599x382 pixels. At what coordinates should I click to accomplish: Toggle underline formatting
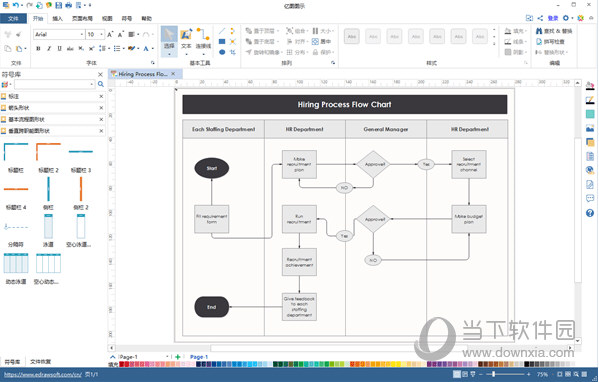point(60,49)
